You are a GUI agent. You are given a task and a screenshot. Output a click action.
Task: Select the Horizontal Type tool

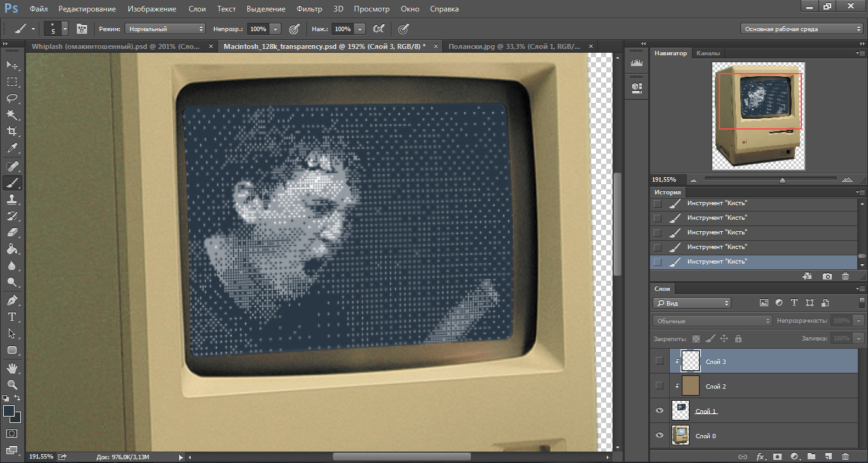[x=12, y=317]
